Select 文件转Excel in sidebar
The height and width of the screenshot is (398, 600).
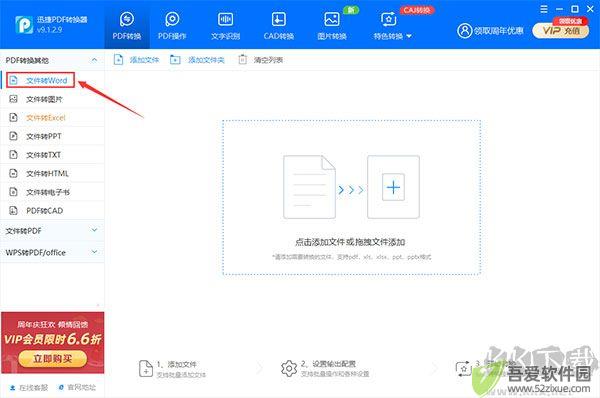coord(52,117)
